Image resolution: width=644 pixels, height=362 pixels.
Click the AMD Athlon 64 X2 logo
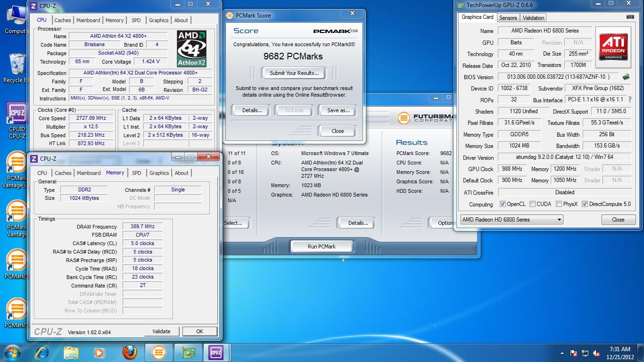(191, 49)
